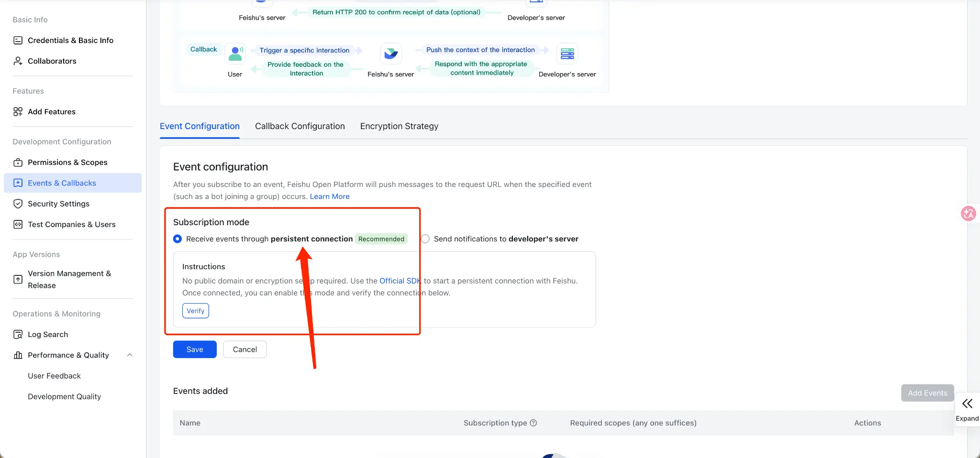Click the Collaborators person icon

coord(18,61)
